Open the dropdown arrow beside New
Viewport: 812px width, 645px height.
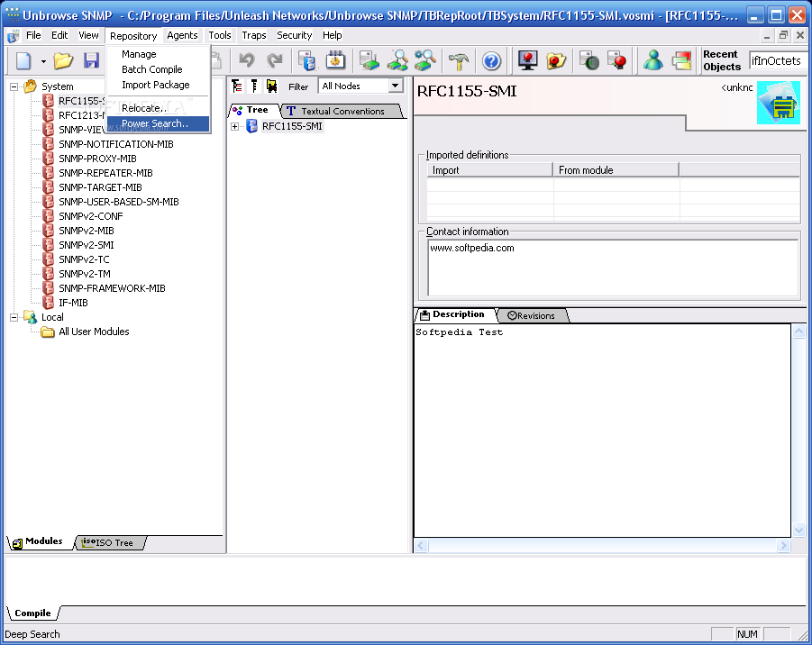point(43,61)
